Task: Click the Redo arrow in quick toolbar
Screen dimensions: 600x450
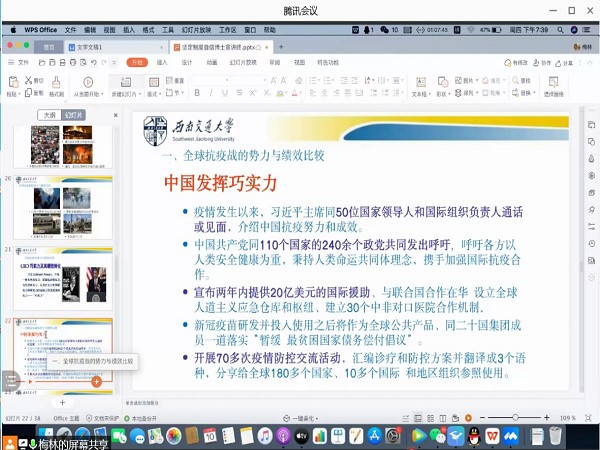Action: [104, 62]
